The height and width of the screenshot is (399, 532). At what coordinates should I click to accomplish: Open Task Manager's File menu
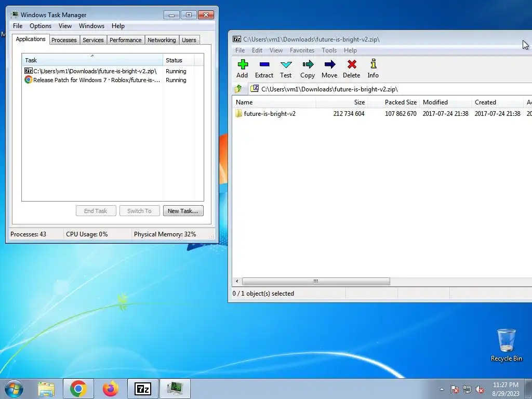[x=18, y=26]
